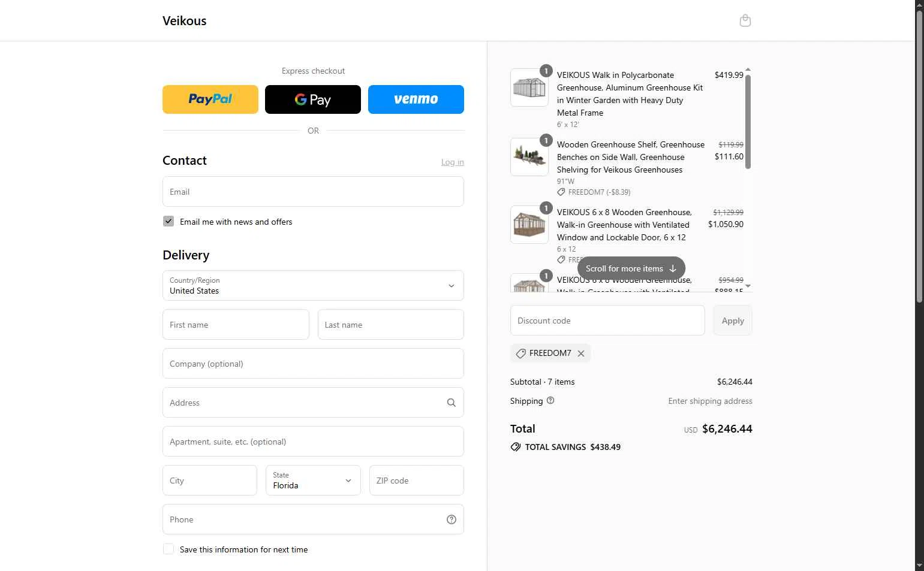Click TOTAL SAVINGS $438.49 text
This screenshot has height=571, width=924.
click(x=573, y=447)
